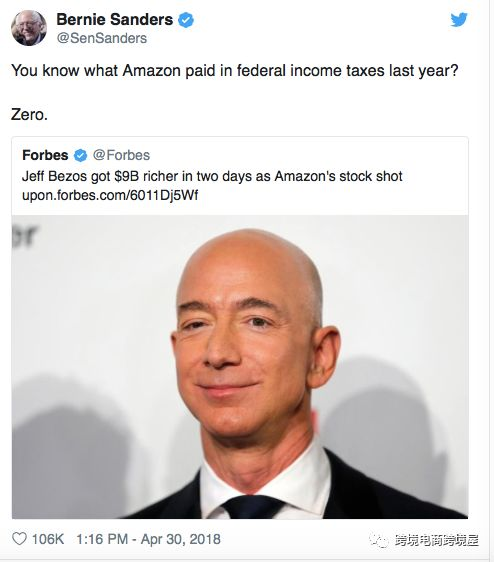Open the quoted Forbes tweet headline text
The width and height of the screenshot is (494, 562).
point(212,176)
